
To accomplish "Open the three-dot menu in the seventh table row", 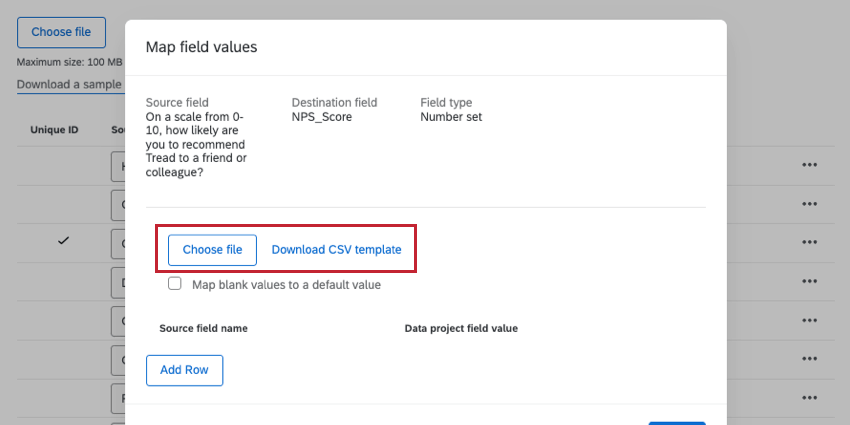I will click(810, 398).
